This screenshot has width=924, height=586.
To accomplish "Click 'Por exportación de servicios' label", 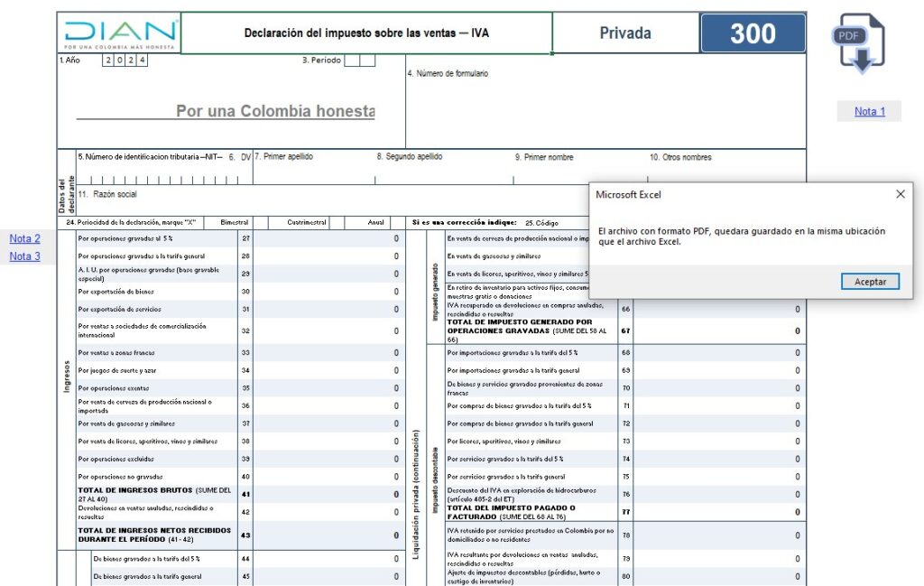I will coord(120,309).
